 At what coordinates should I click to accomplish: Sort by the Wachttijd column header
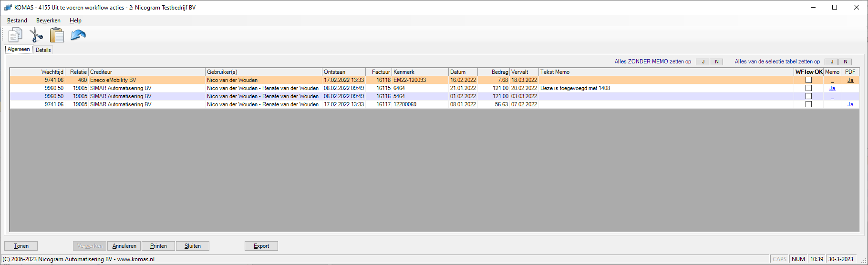(38, 72)
